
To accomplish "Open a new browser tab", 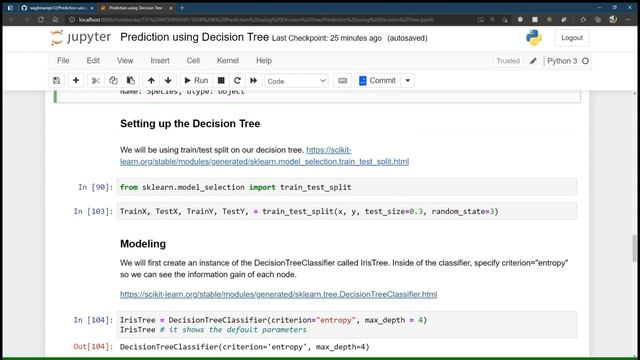I will point(182,8).
